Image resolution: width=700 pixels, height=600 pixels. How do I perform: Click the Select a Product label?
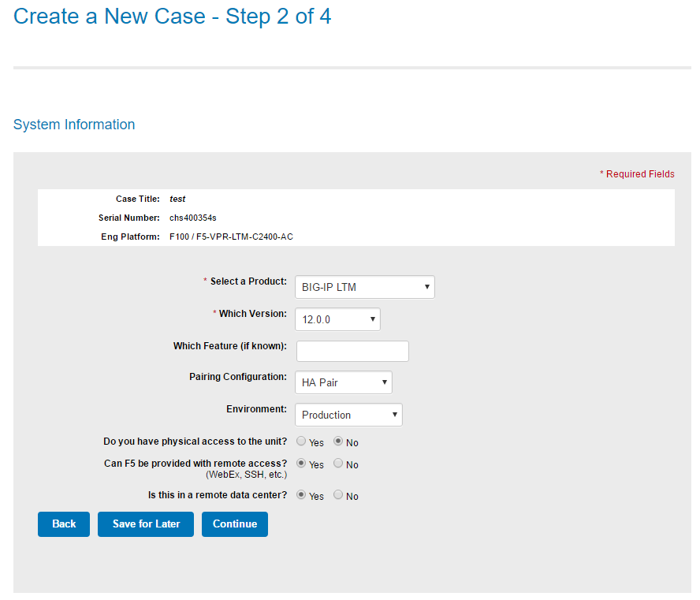pos(248,281)
